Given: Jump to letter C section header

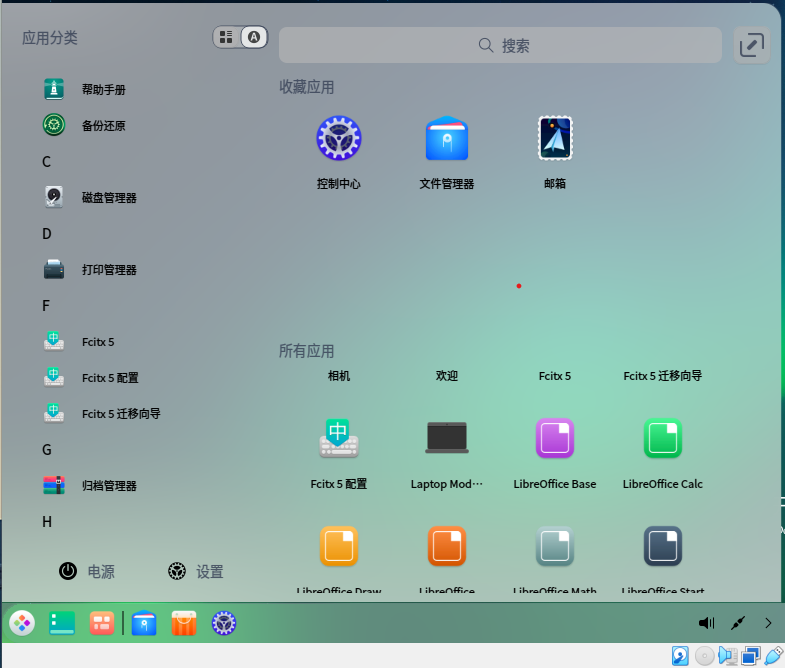Looking at the screenshot, I should 47,162.
